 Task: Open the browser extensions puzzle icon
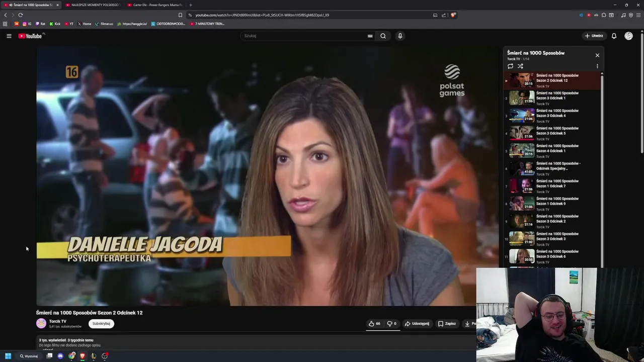pyautogui.click(x=604, y=15)
